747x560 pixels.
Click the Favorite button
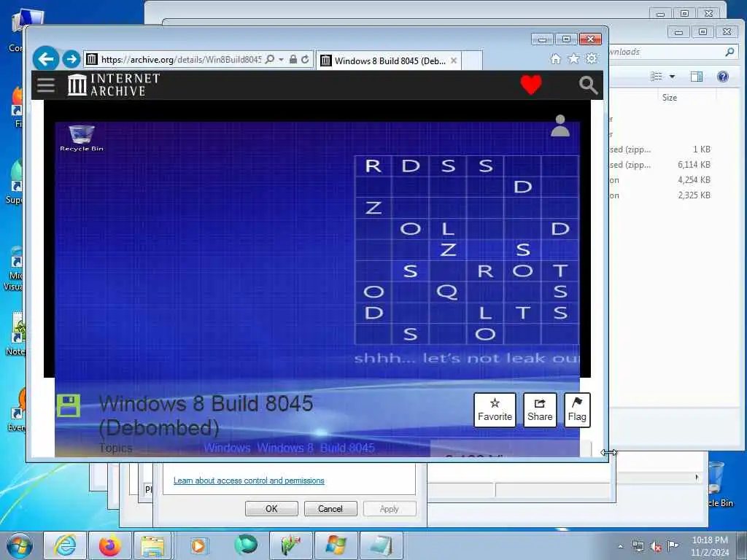click(495, 410)
